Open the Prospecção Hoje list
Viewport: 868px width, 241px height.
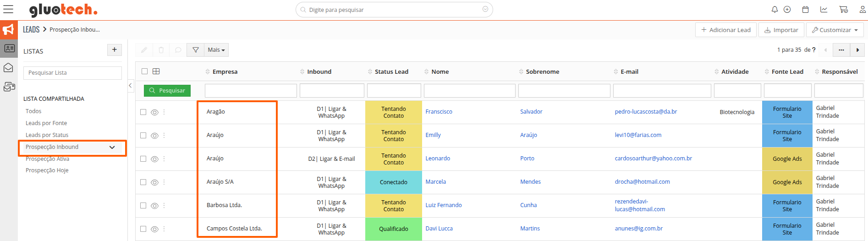(x=47, y=170)
